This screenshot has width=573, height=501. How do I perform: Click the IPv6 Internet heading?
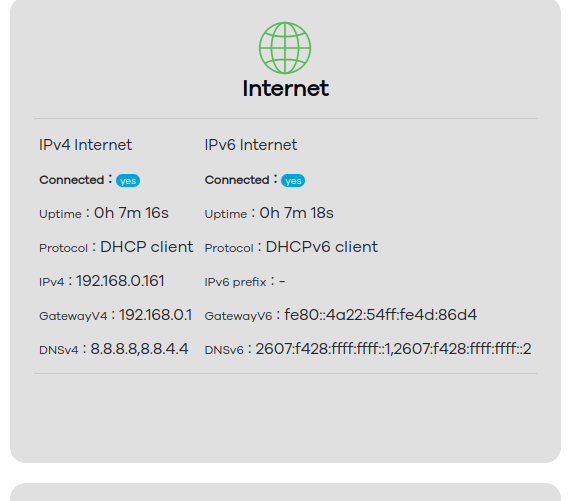coord(251,145)
